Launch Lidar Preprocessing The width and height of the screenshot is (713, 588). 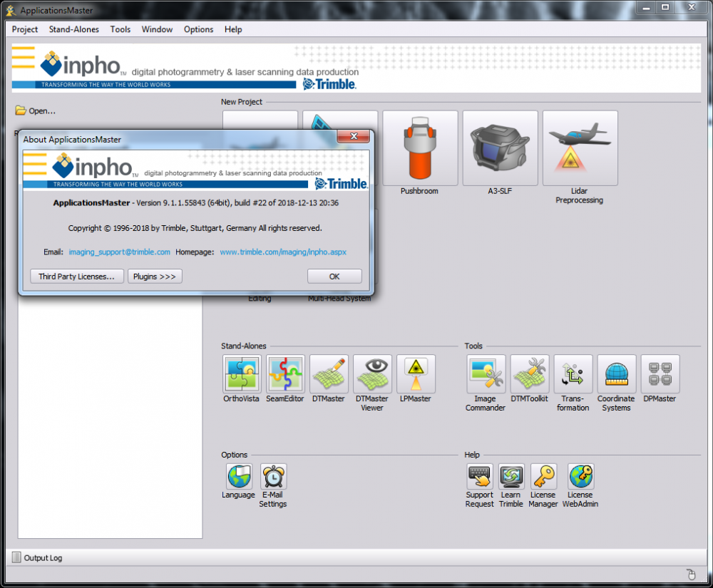coord(580,148)
